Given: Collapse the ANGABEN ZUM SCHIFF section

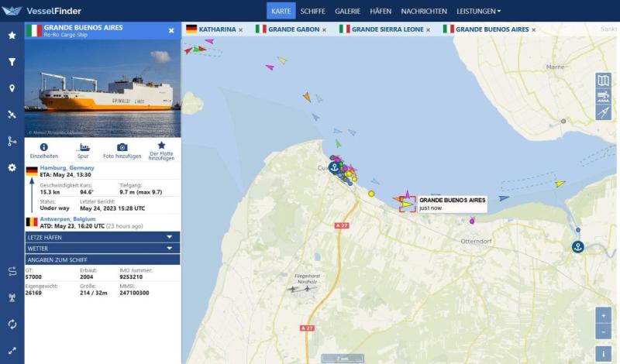Looking at the screenshot, I should (x=102, y=259).
